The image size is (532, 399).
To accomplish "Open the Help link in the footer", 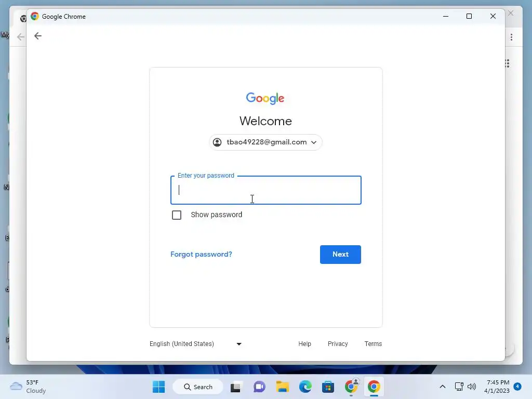I will point(304,344).
